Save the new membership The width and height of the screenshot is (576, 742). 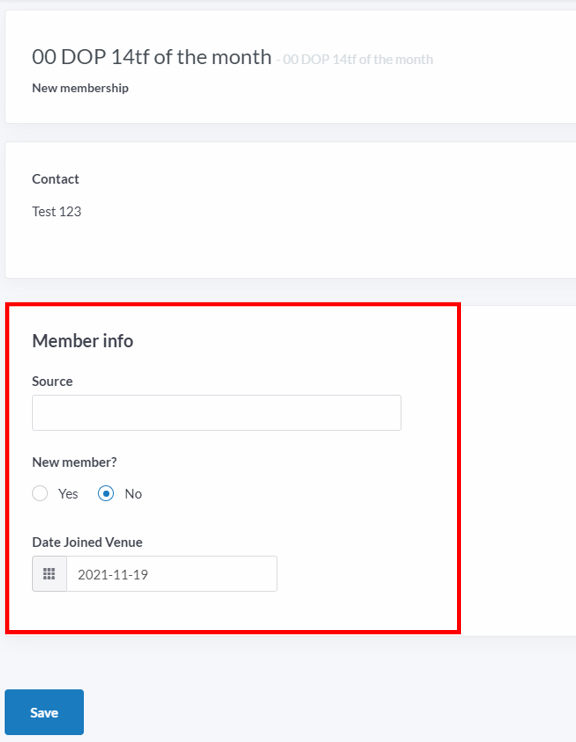click(x=44, y=712)
